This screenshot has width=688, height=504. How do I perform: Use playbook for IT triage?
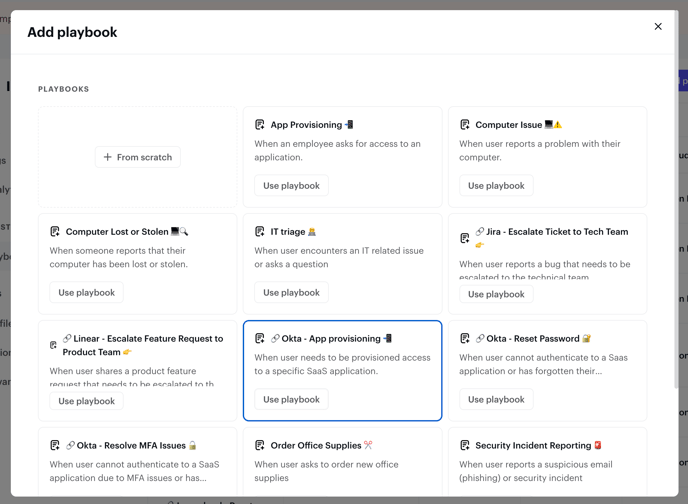tap(291, 293)
